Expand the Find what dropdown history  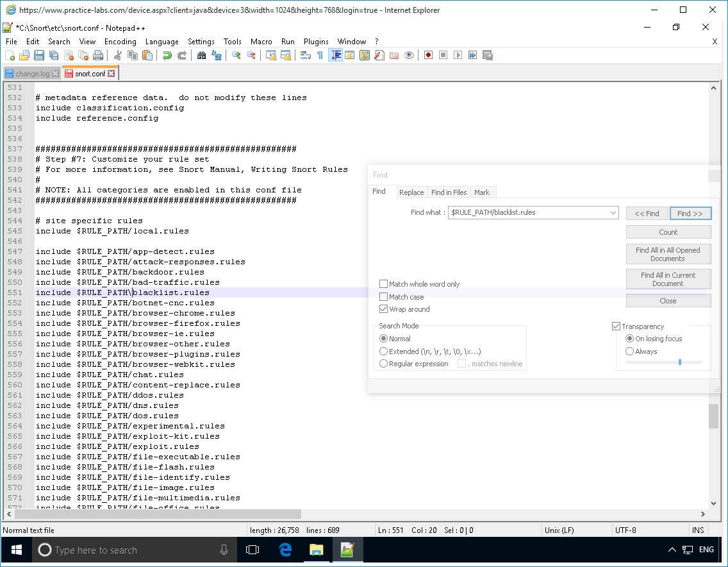pos(613,212)
